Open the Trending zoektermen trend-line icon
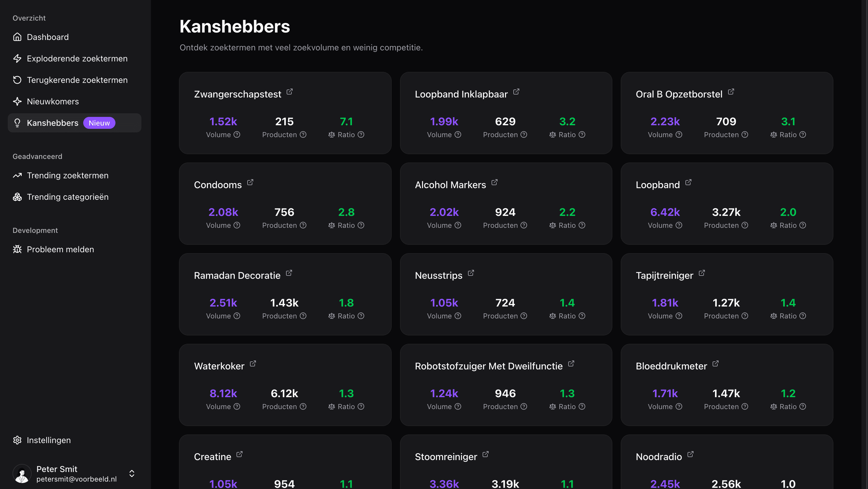Viewport: 868px width, 489px height. tap(17, 175)
